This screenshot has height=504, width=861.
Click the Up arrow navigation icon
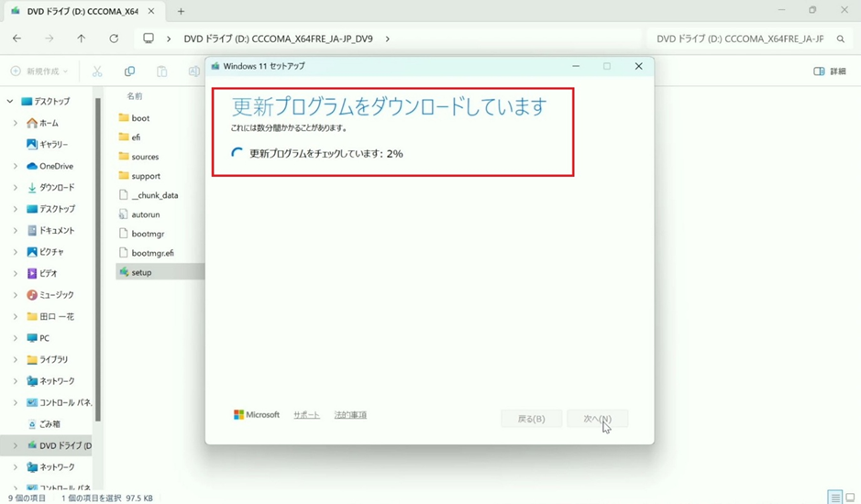pyautogui.click(x=82, y=39)
